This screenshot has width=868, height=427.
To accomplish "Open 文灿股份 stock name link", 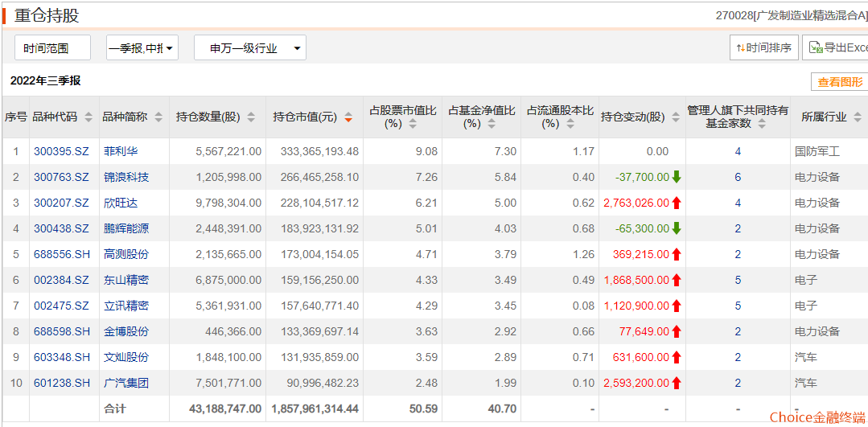I will pyautogui.click(x=126, y=357).
